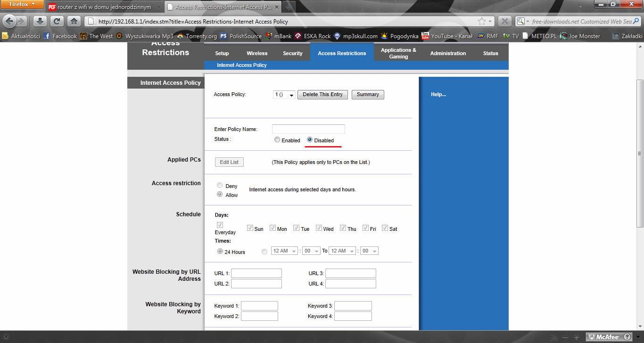Click the URL 1 input field
This screenshot has width=644, height=343.
[x=256, y=273]
